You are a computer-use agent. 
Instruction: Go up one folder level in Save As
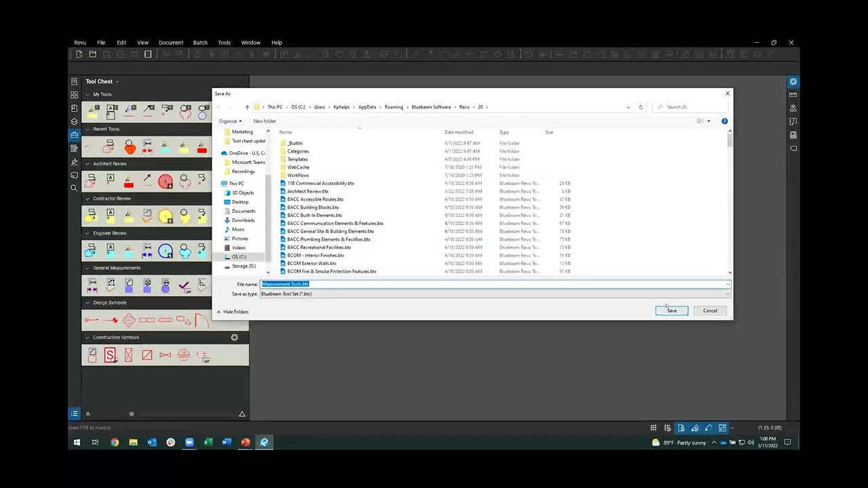[247, 107]
